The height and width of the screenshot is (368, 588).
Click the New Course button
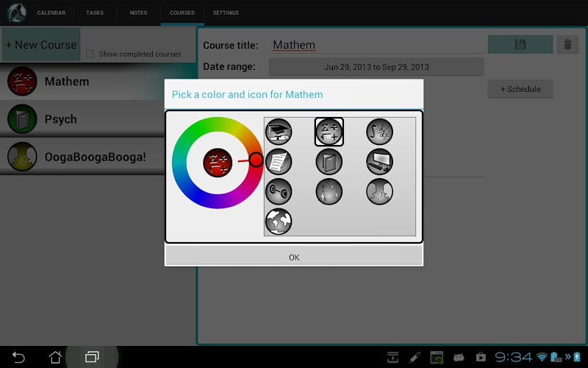point(41,45)
